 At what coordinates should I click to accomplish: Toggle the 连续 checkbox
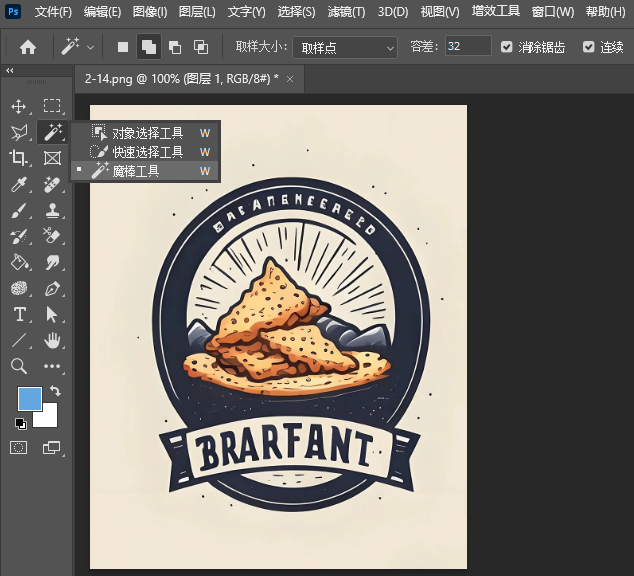pos(588,47)
